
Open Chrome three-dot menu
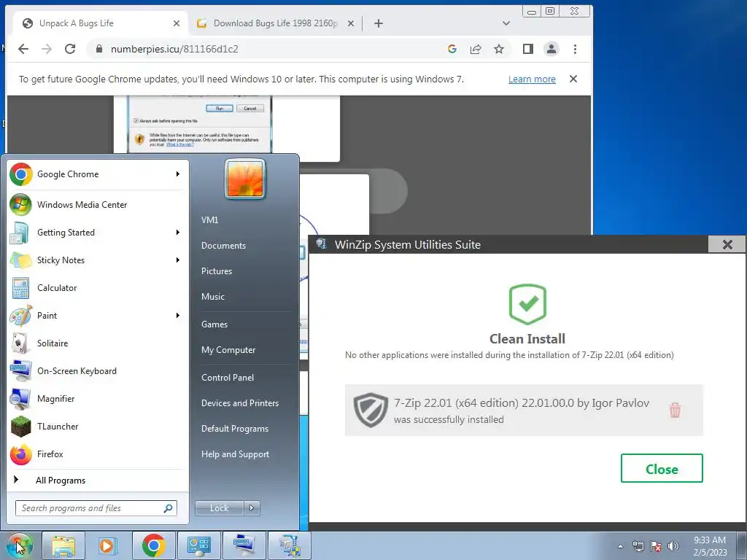(x=575, y=49)
